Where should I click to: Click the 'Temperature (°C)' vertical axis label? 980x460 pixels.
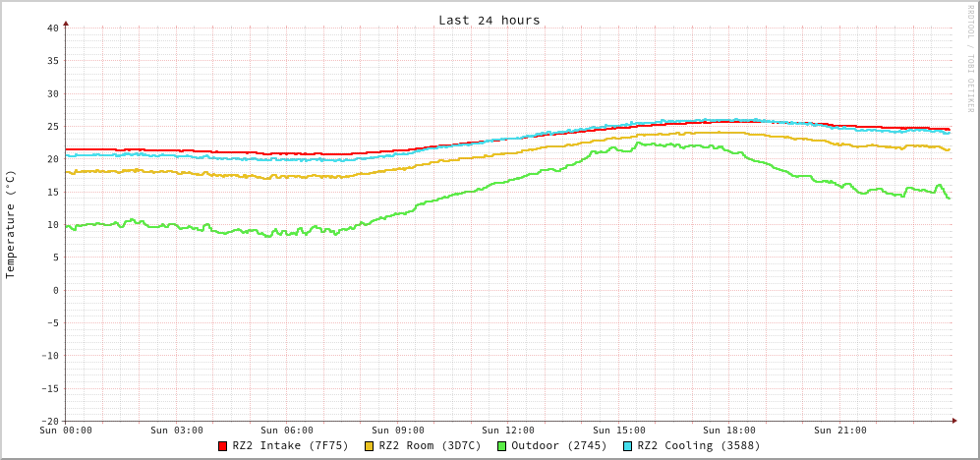(11, 224)
